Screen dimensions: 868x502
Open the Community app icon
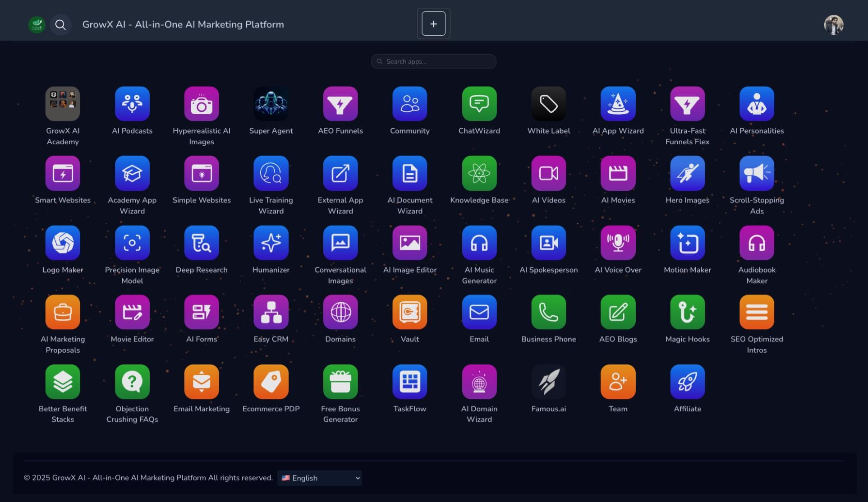[410, 104]
